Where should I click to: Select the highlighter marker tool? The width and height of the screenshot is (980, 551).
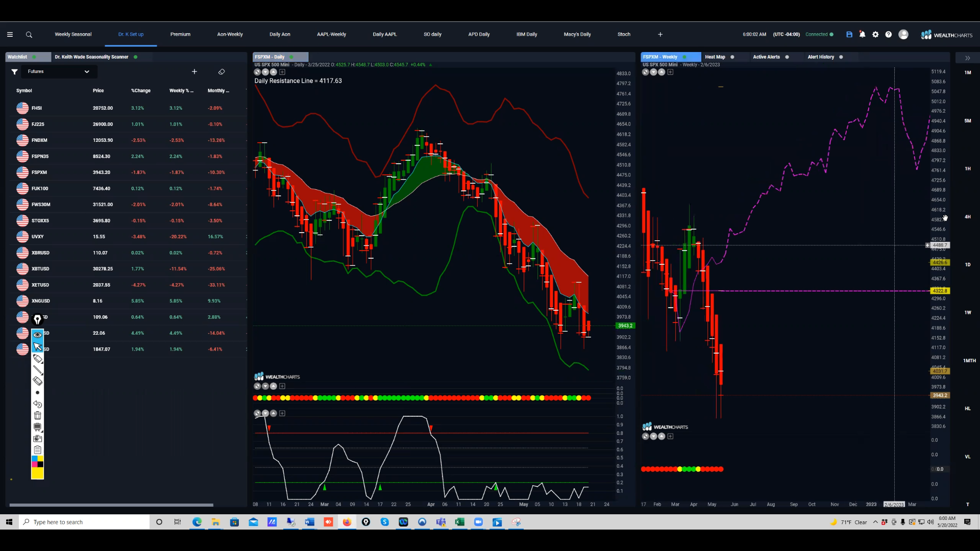pos(37,359)
